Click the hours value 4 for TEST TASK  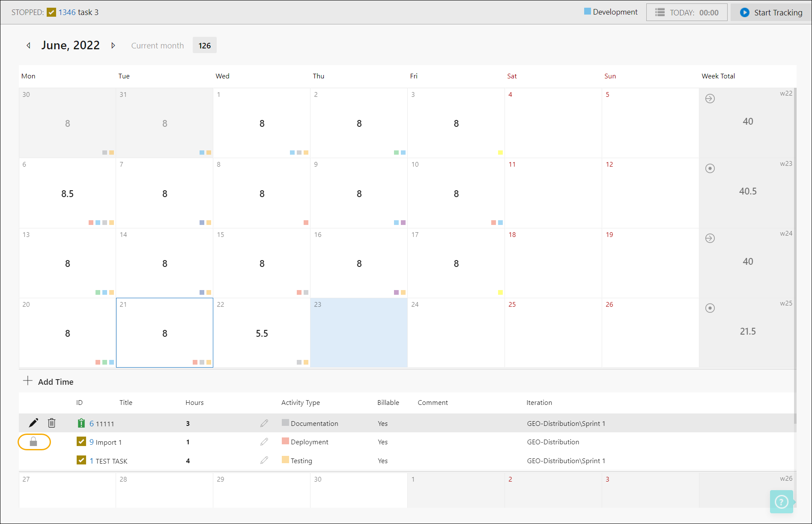[x=188, y=461]
